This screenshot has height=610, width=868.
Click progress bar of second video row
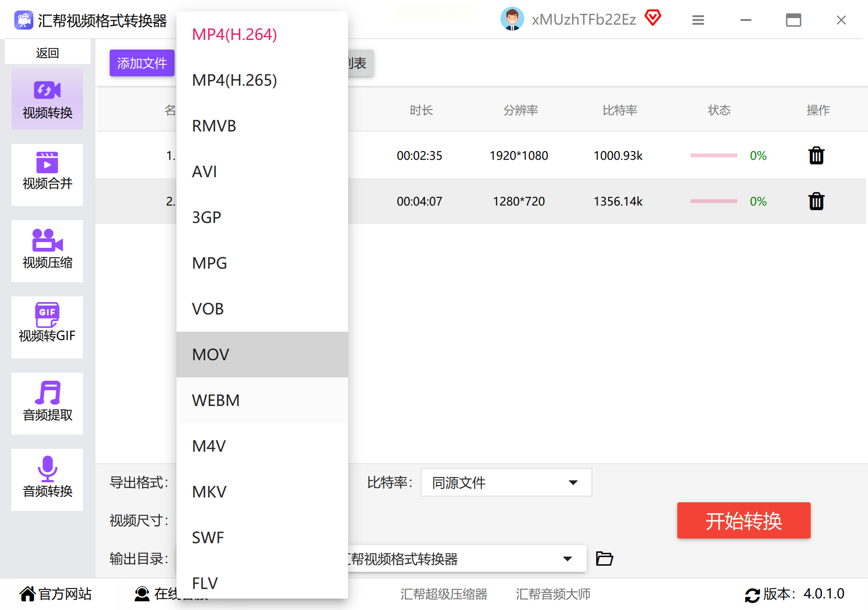713,201
